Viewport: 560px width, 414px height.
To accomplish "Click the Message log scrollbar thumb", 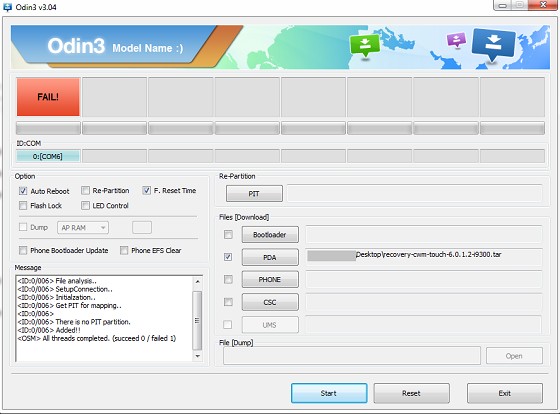I will pyautogui.click(x=197, y=320).
